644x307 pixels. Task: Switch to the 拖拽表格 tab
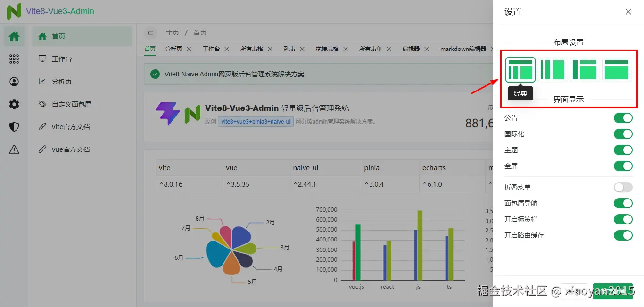point(327,49)
